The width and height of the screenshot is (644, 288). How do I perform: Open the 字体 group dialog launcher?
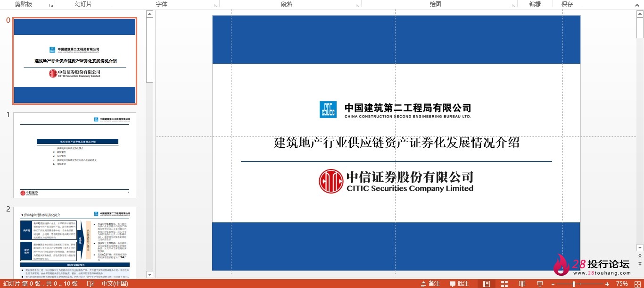(215, 5)
